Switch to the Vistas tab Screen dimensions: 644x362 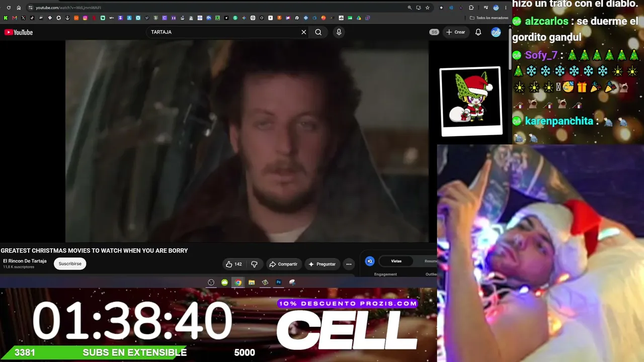tap(396, 261)
